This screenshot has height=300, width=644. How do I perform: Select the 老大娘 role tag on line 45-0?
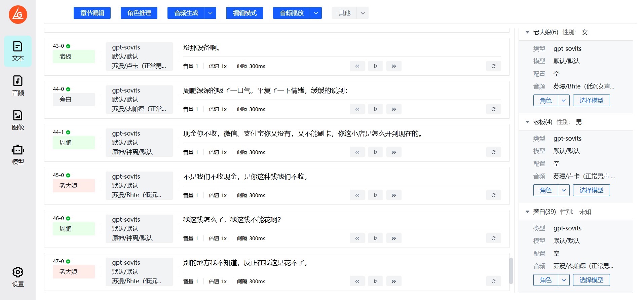pos(74,186)
